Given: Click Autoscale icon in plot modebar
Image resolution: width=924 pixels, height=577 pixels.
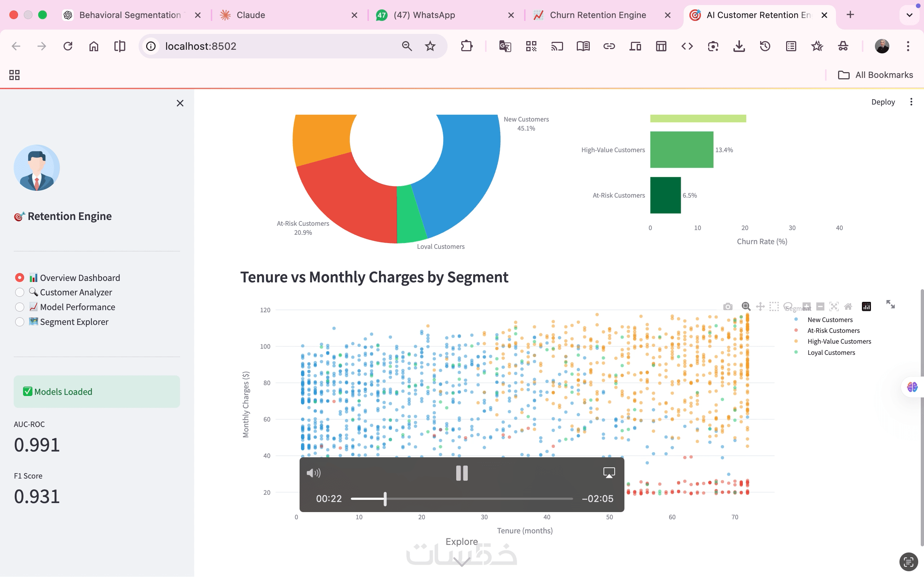Looking at the screenshot, I should [x=834, y=307].
